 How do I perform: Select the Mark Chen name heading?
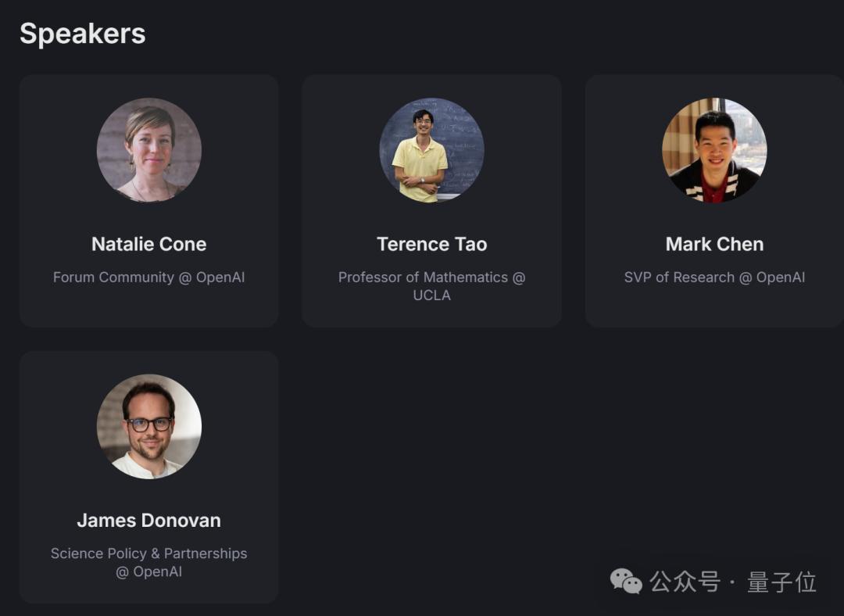pos(714,244)
